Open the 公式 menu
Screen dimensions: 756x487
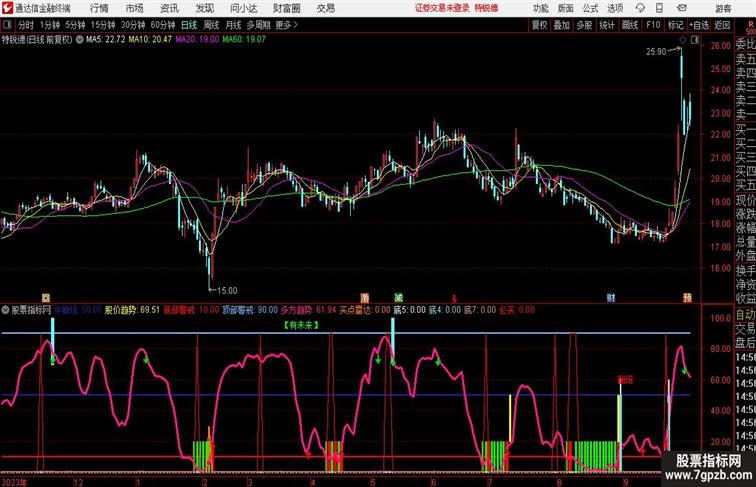(x=590, y=8)
